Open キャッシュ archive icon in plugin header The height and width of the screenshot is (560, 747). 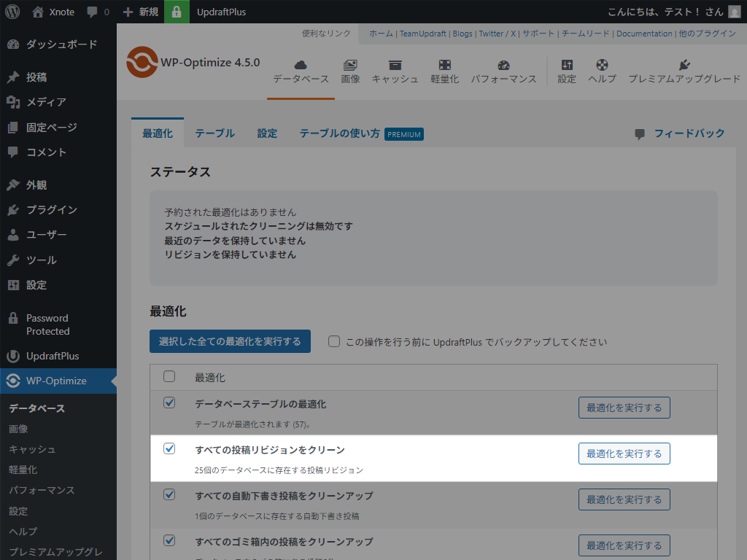point(395,65)
